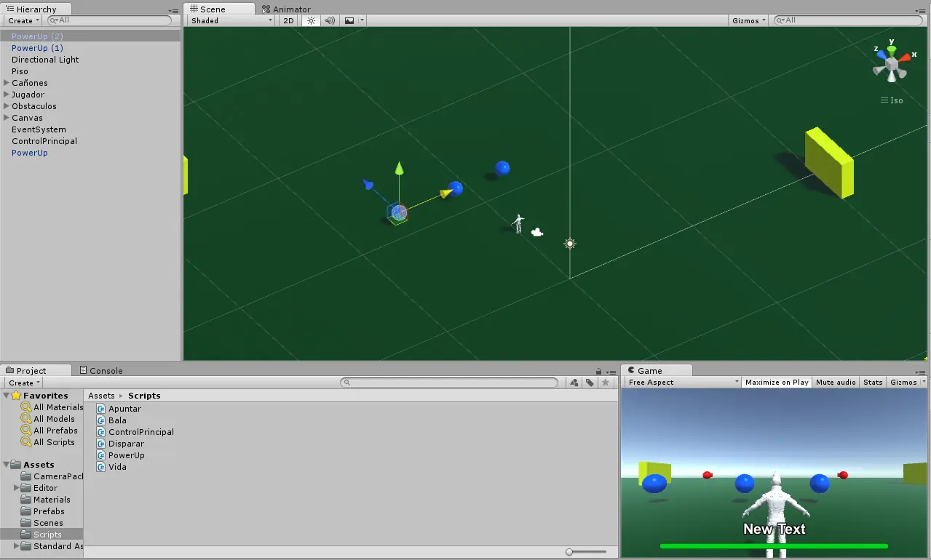The width and height of the screenshot is (931, 560).
Task: Toggle scene effects image icon
Action: coord(349,20)
